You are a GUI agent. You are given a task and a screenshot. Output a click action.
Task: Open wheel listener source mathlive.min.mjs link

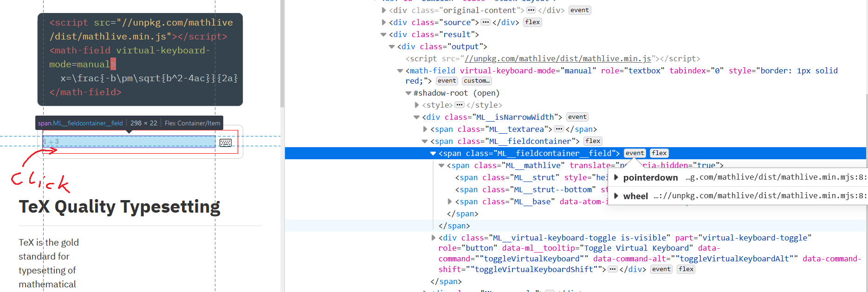tap(760, 196)
